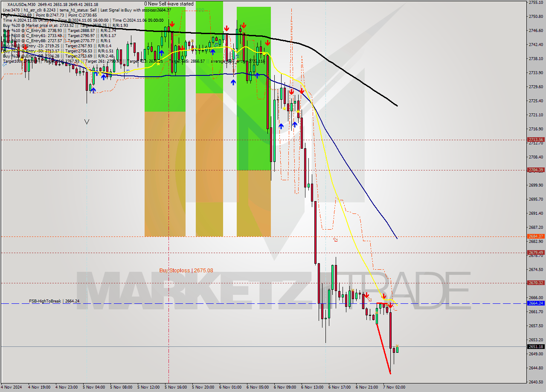Click the '6 Nov 13:00' time label
Viewport: 546px width, 392px height.
pyautogui.click(x=313, y=387)
